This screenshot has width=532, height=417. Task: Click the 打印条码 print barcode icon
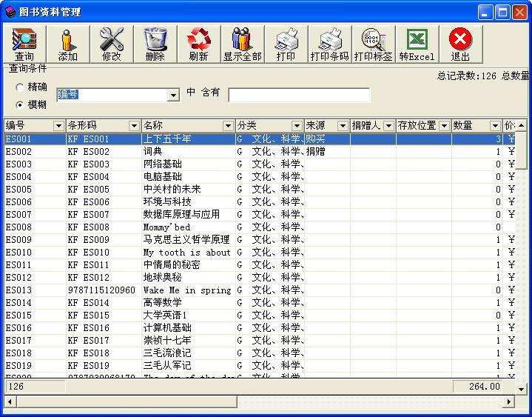(x=330, y=44)
